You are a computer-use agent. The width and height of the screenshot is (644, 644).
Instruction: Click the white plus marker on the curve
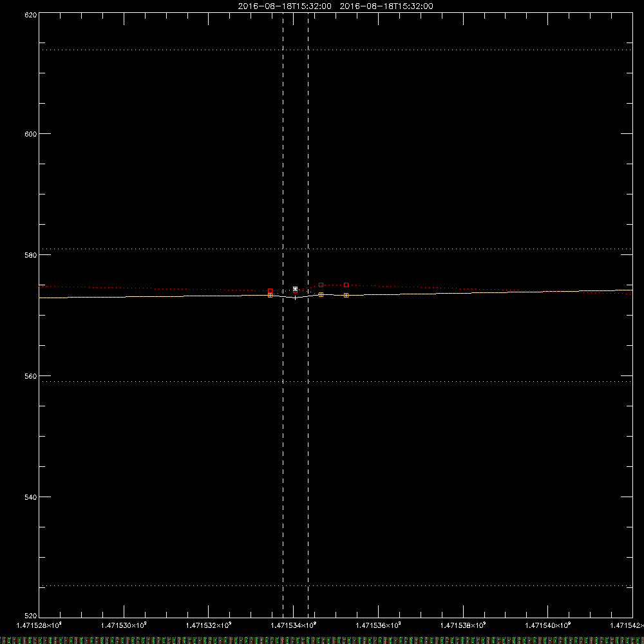pos(296,298)
